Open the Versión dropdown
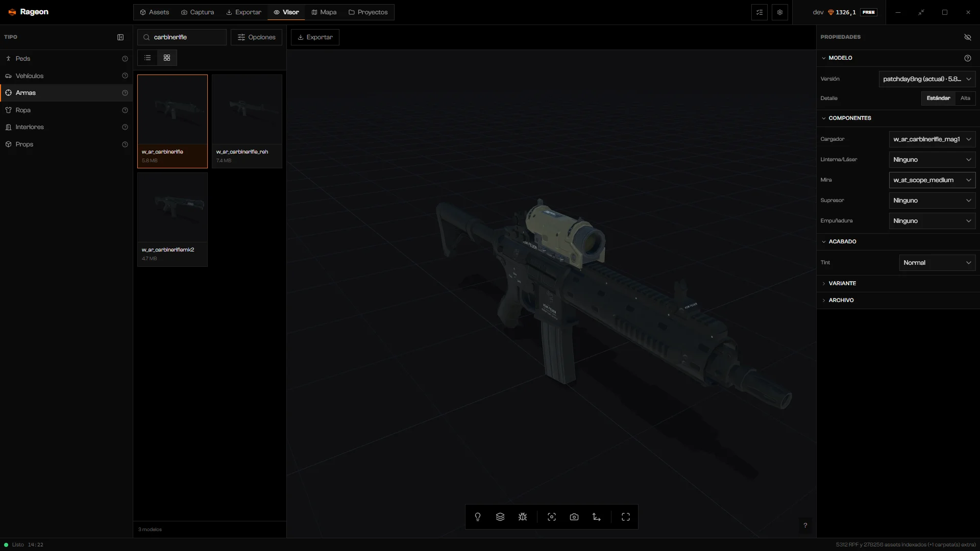Image resolution: width=980 pixels, height=551 pixels. 927,79
